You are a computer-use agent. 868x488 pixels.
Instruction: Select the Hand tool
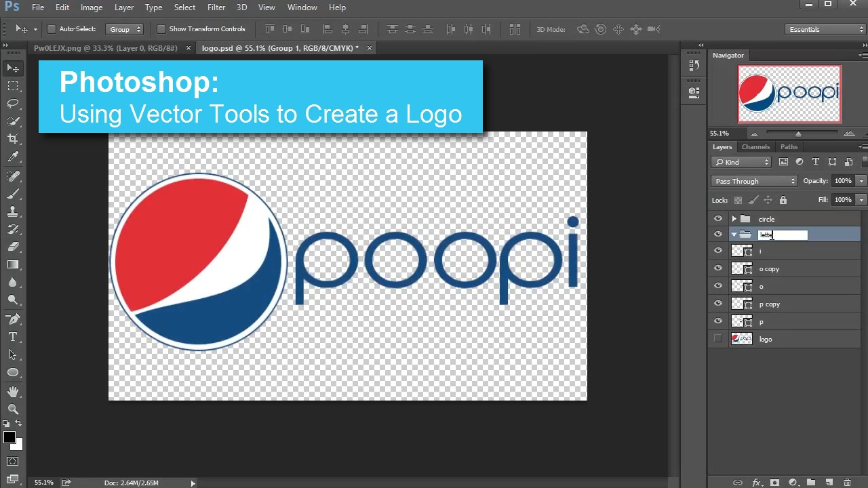(14, 390)
